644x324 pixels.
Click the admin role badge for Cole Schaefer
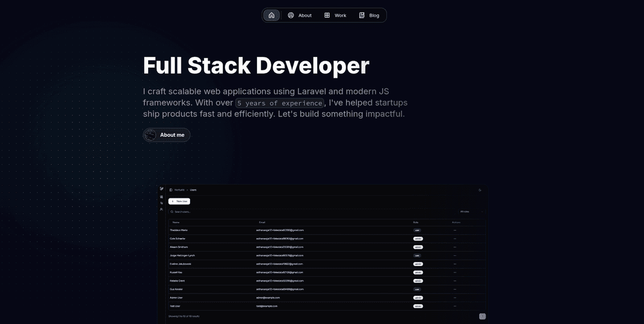418,239
